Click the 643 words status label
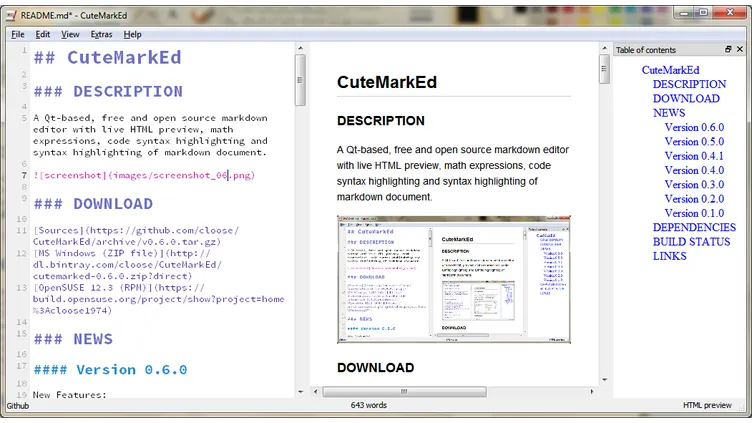752x423 pixels. point(368,405)
